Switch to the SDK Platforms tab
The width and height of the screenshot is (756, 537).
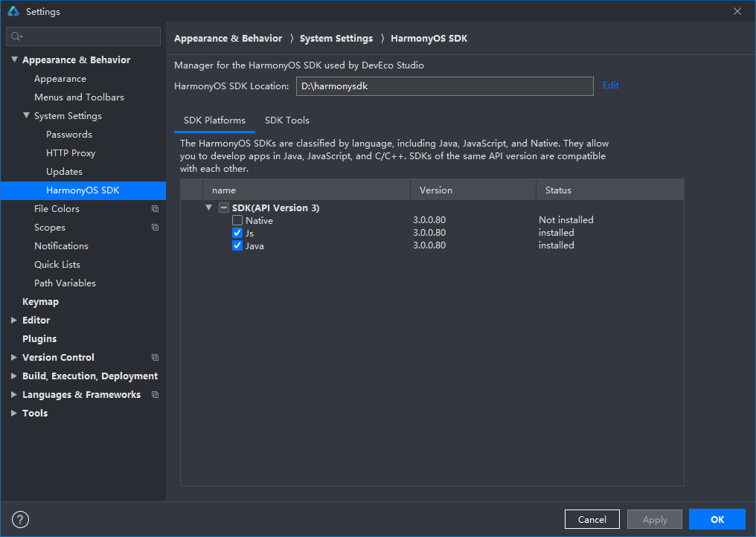(x=214, y=120)
